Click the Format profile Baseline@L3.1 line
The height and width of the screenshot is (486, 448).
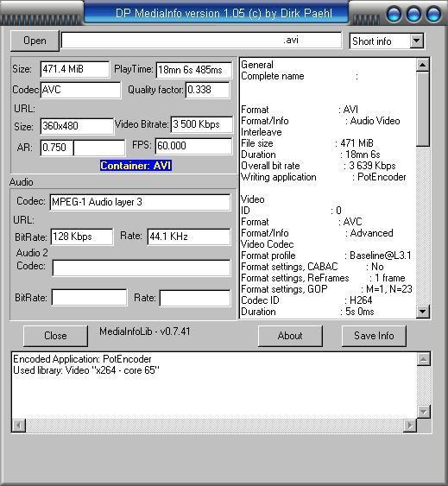click(326, 256)
